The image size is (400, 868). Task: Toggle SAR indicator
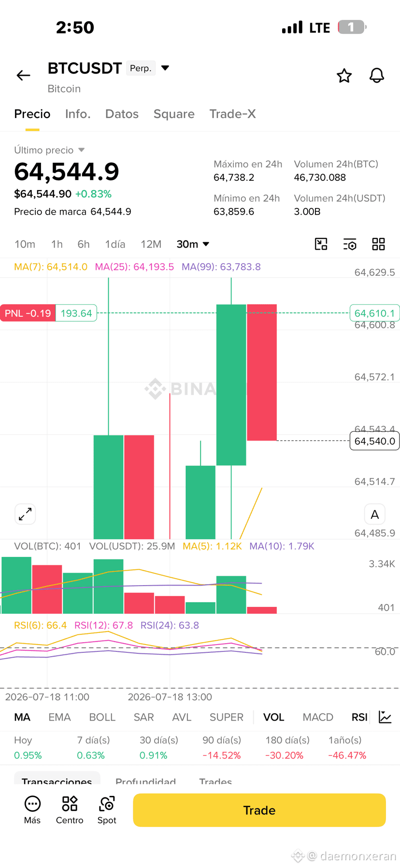[144, 717]
